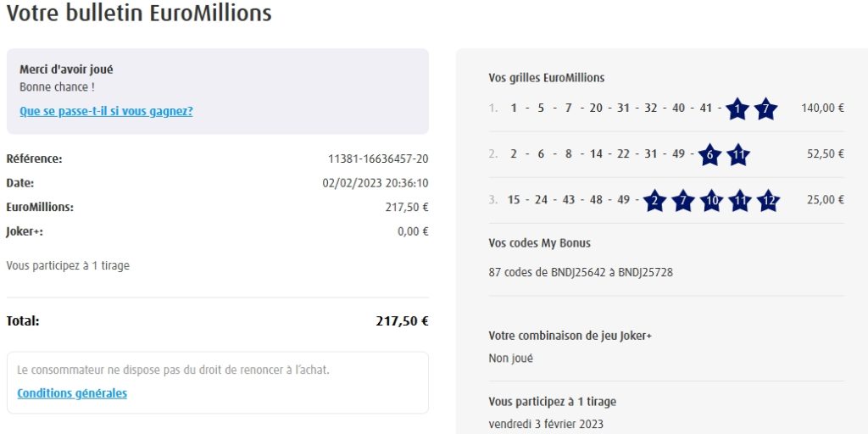Click star number 7 in the first grid

pos(765,108)
